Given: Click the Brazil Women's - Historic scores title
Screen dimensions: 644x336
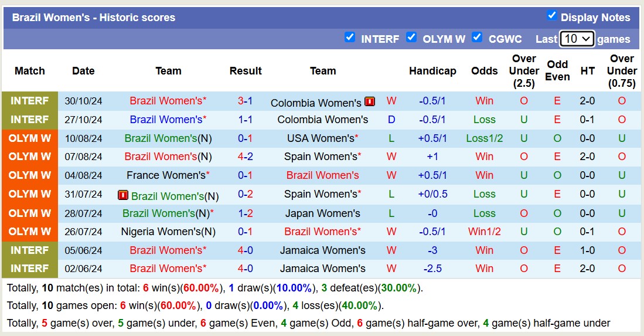Looking at the screenshot, I should tap(94, 18).
